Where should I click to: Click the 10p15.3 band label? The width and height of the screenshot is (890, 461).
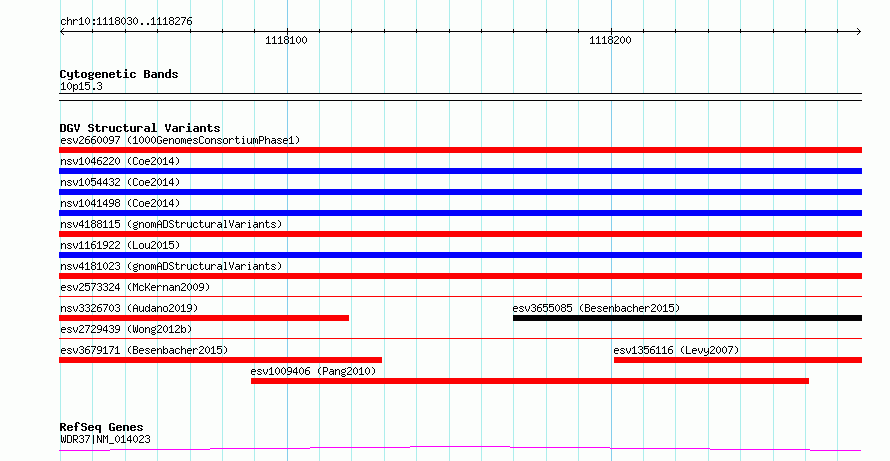click(81, 86)
